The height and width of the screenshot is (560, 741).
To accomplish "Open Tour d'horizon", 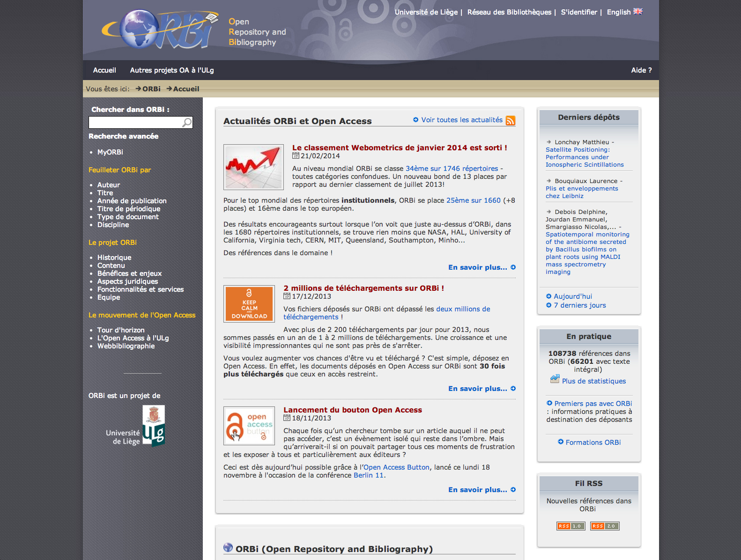I will [x=121, y=330].
